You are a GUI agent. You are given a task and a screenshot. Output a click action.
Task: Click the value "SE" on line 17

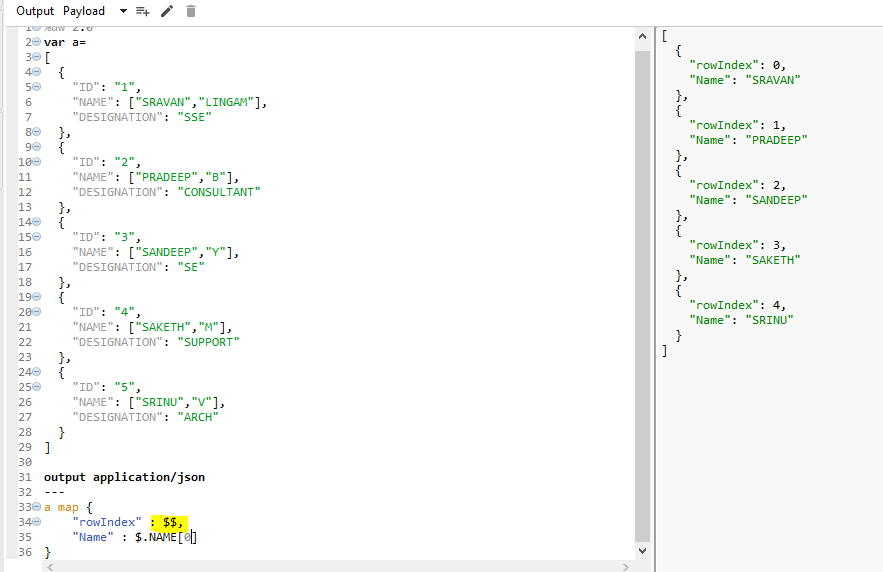[191, 267]
